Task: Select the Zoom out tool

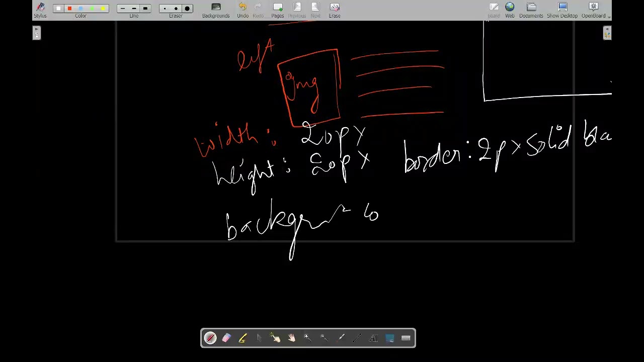Action: pyautogui.click(x=324, y=338)
